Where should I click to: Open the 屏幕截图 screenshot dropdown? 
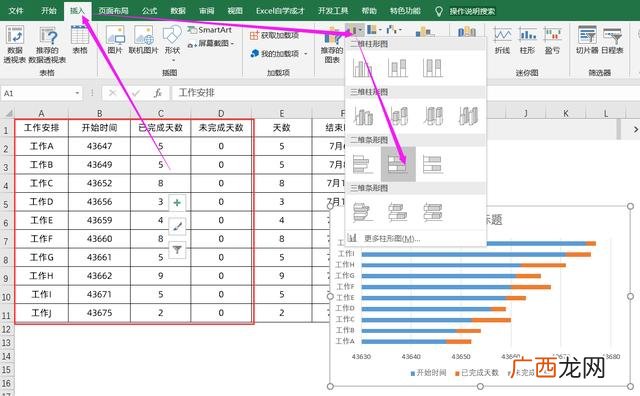click(211, 43)
